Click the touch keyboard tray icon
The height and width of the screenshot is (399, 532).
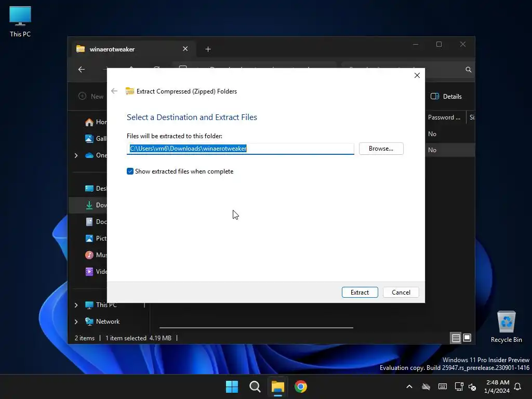443,387
